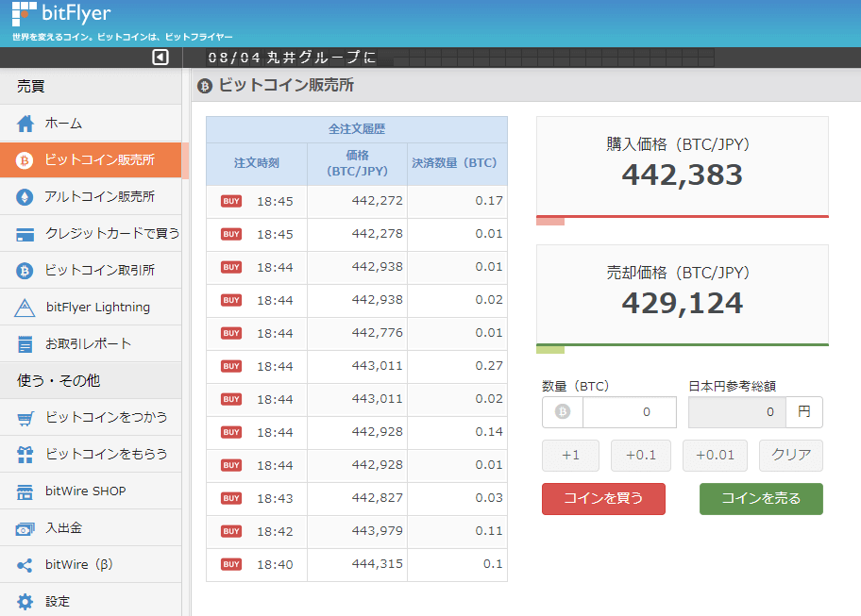Click the 決済数量 (BTC) column header
The width and height of the screenshot is (861, 616).
click(457, 163)
